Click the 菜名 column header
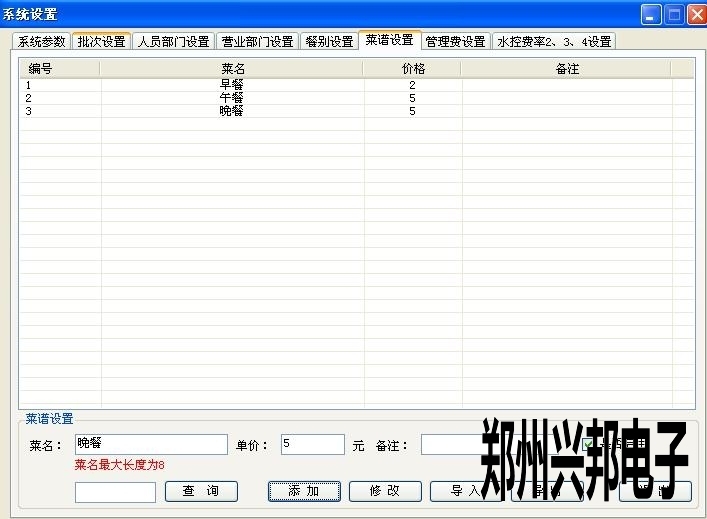This screenshot has width=707, height=519. point(232,69)
